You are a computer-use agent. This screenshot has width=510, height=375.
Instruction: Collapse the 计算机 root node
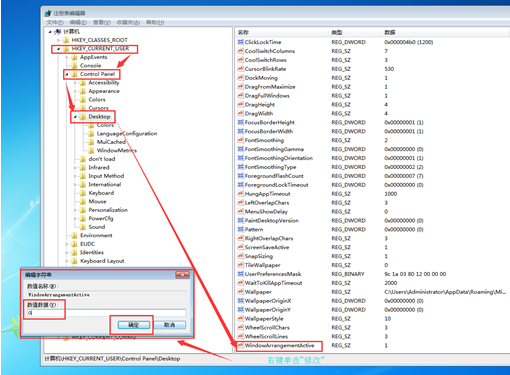[50, 32]
